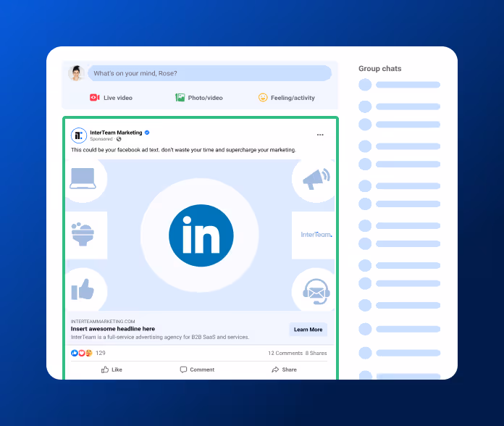
Task: Click the Learn More button
Action: tap(308, 330)
